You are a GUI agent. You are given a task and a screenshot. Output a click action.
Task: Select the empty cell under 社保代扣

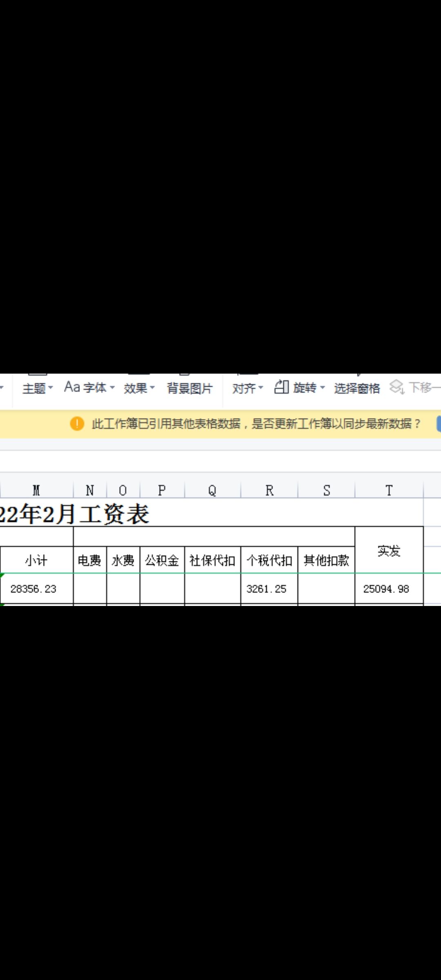pos(212,588)
